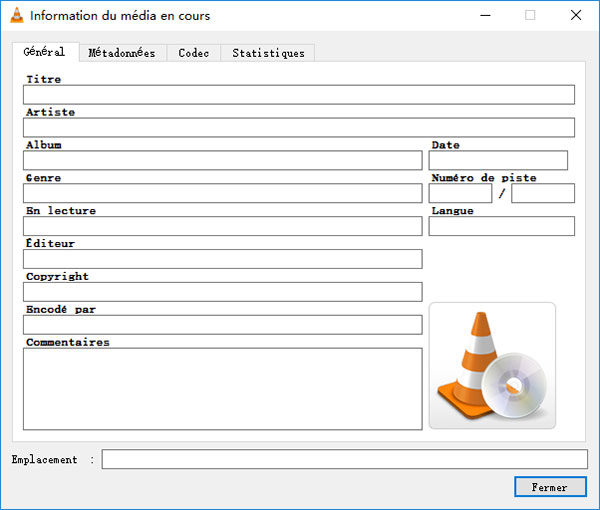Open the Codec tab
This screenshot has width=600, height=510.
tap(193, 53)
